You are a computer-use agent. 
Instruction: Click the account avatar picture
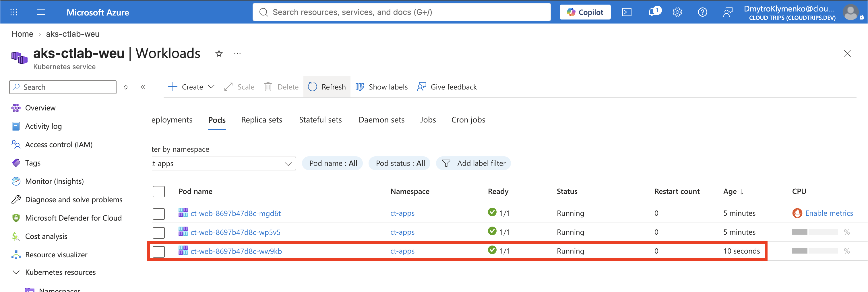[851, 12]
